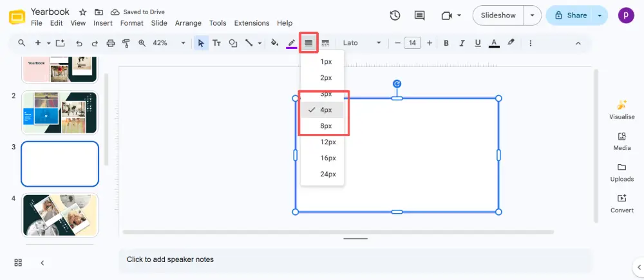Open the Uploads sidebar folder
Viewport: 644px width, 280px height.
click(x=622, y=173)
